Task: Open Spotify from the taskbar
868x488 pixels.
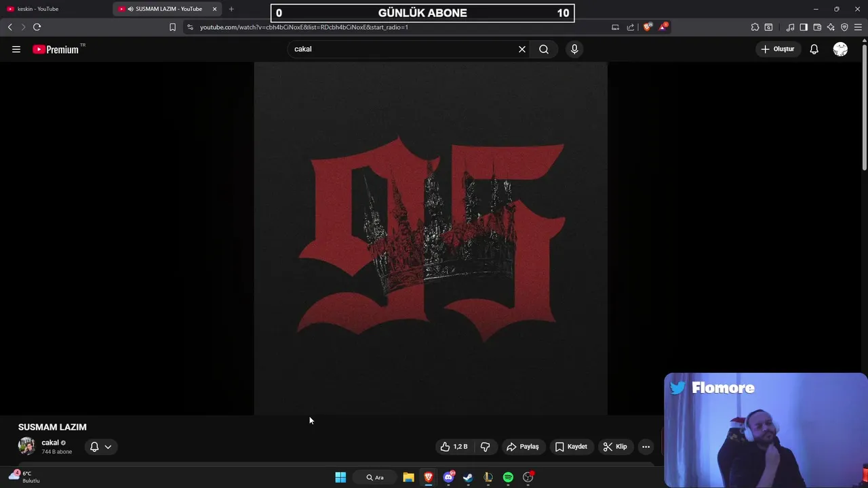Action: click(508, 477)
